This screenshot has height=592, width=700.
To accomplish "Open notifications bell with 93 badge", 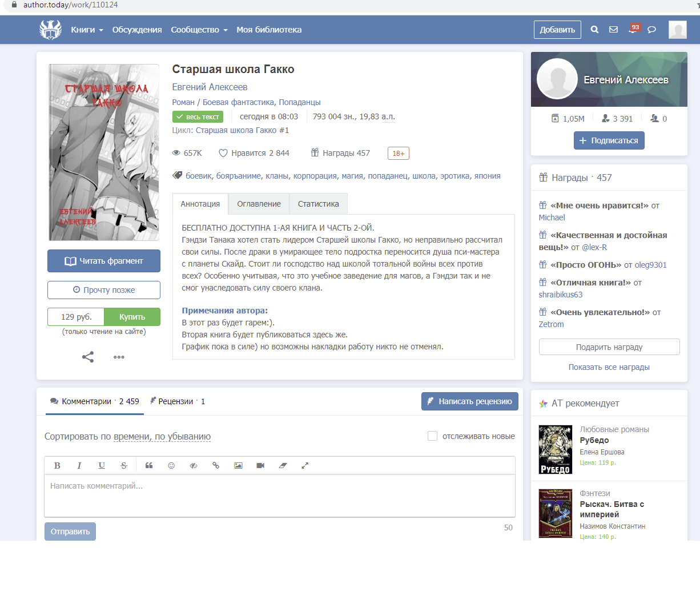I will tap(633, 30).
